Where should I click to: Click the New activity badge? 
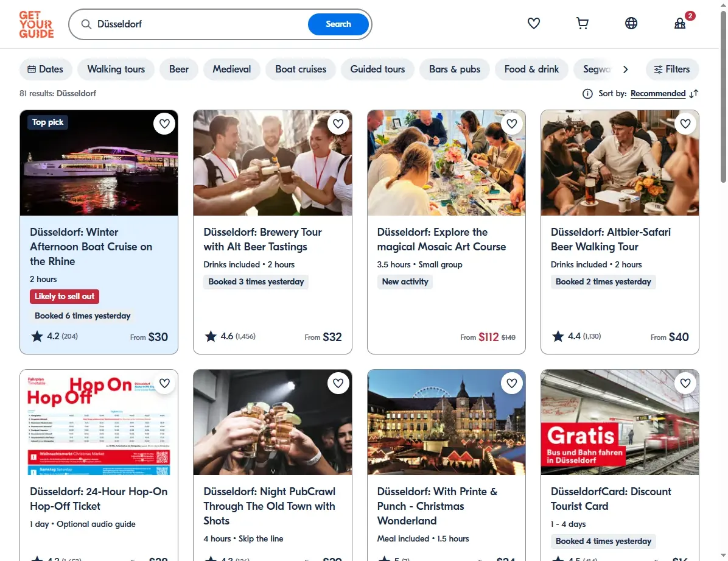click(x=405, y=281)
